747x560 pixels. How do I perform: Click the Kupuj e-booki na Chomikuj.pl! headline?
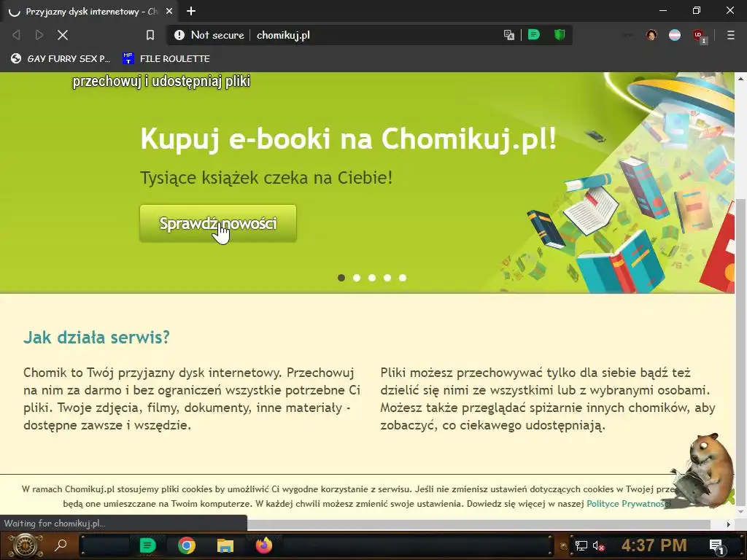[x=348, y=139]
